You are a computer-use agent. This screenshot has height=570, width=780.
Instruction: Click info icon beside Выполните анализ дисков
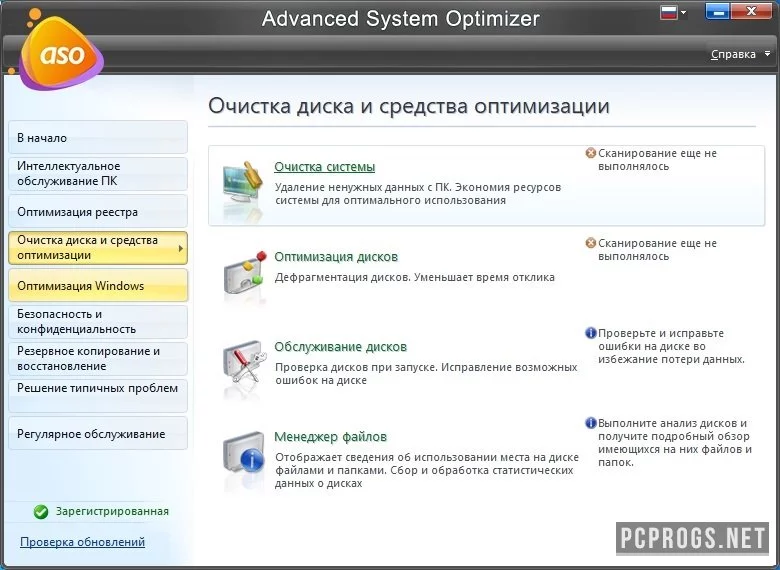point(590,423)
